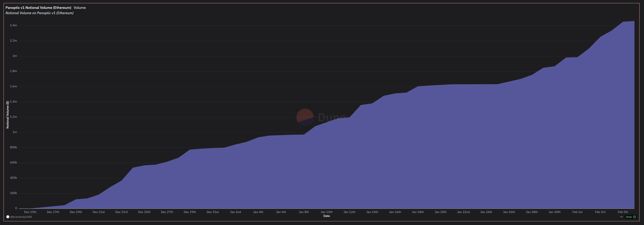
Task: Click the 2.4m y-axis value
Action: click(14, 25)
